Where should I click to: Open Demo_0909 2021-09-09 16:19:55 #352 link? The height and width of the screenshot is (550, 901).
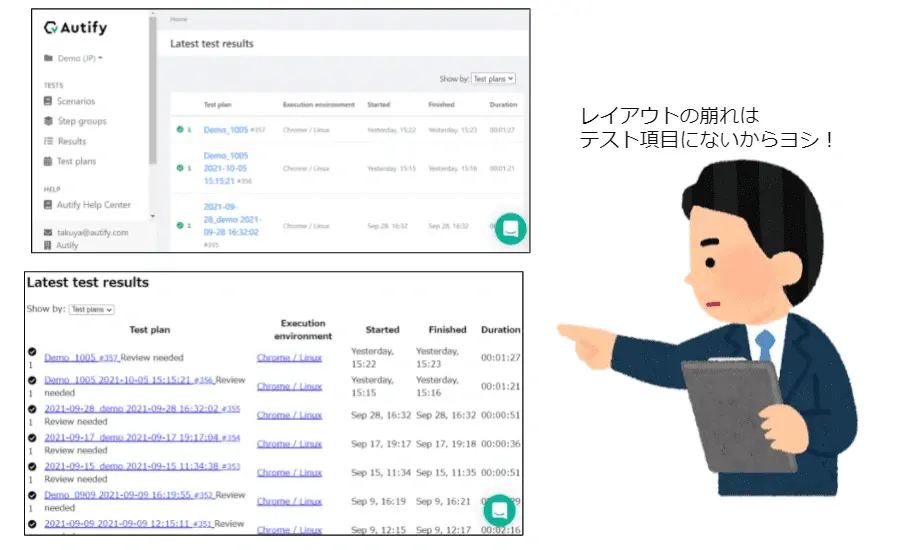click(x=129, y=495)
